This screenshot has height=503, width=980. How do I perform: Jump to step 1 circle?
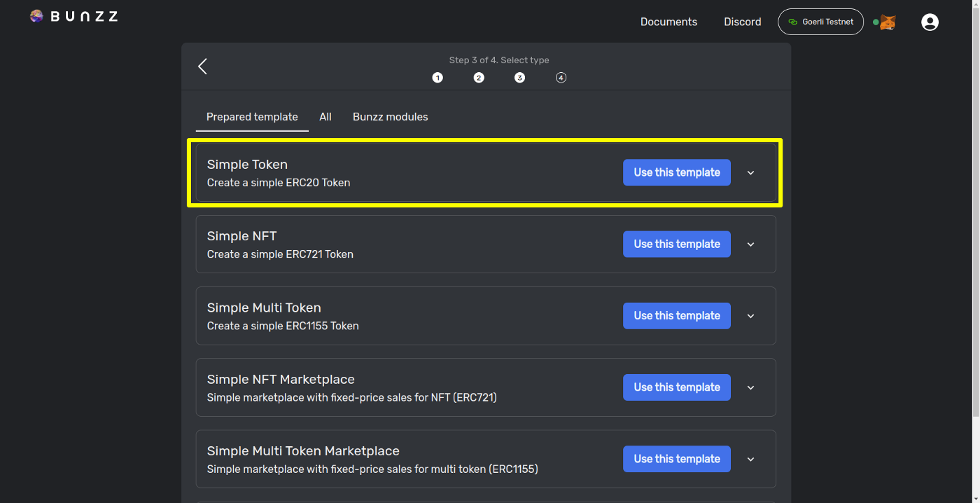pyautogui.click(x=437, y=78)
